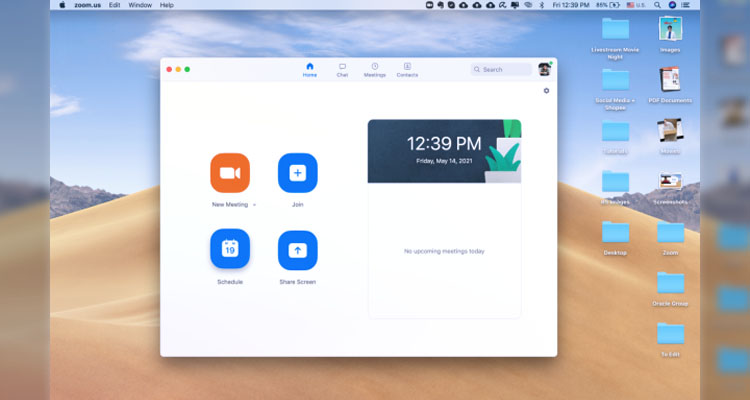Maximize Zoom window with green button
750x400 pixels.
[187, 69]
